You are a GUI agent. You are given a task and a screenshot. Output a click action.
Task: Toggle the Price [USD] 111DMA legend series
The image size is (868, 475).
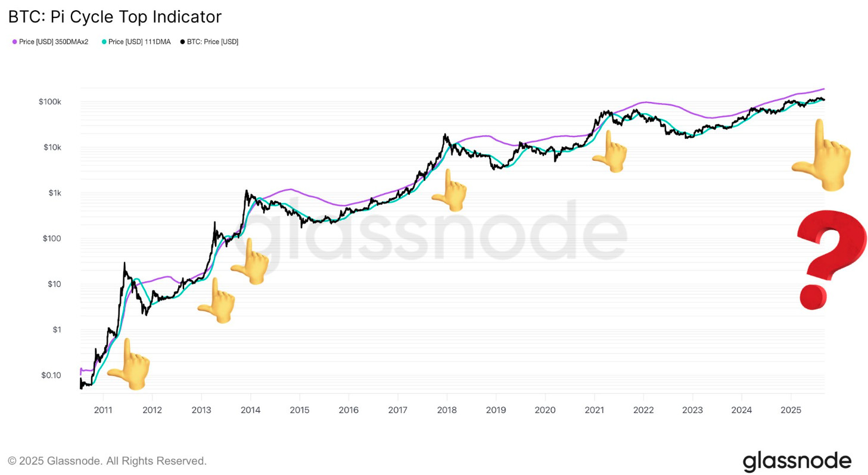[139, 42]
